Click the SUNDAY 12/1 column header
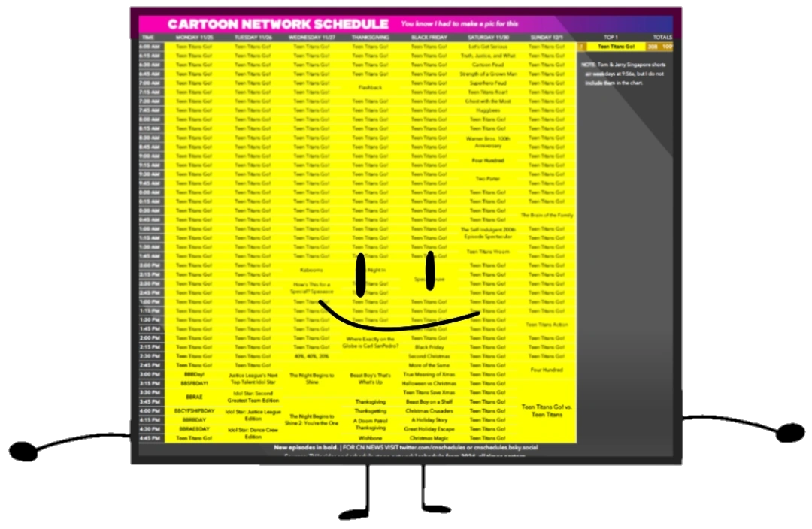812x529 pixels. click(547, 36)
